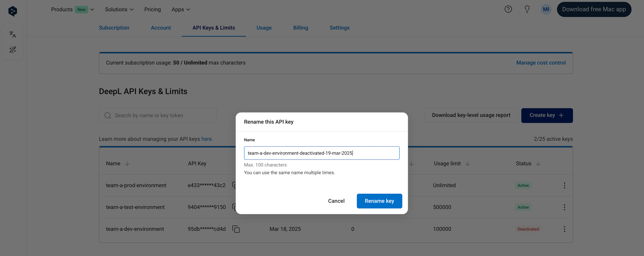This screenshot has height=256, width=644.
Task: Sort table by Usage limit arrow
Action: tap(467, 164)
